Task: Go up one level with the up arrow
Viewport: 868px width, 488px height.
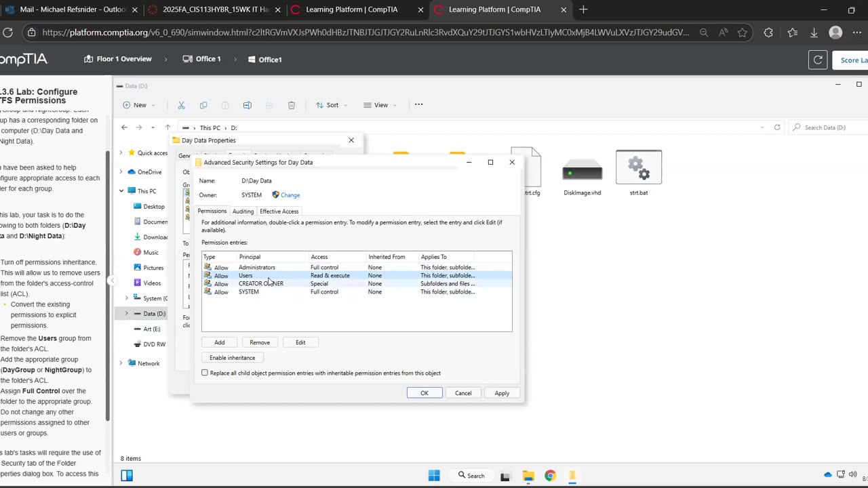Action: [167, 127]
